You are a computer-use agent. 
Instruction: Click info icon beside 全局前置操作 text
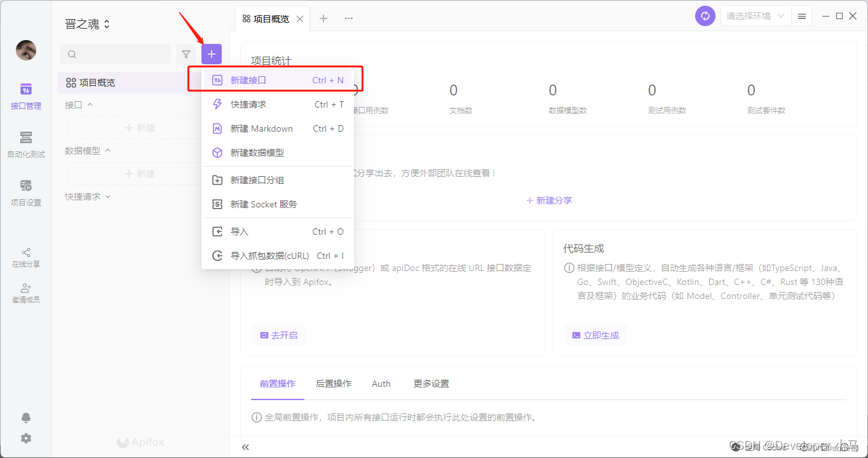(x=257, y=418)
